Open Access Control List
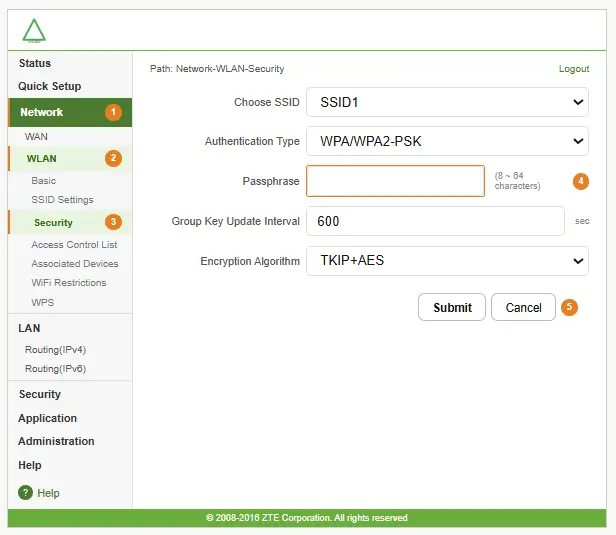The image size is (616, 535). [x=74, y=245]
